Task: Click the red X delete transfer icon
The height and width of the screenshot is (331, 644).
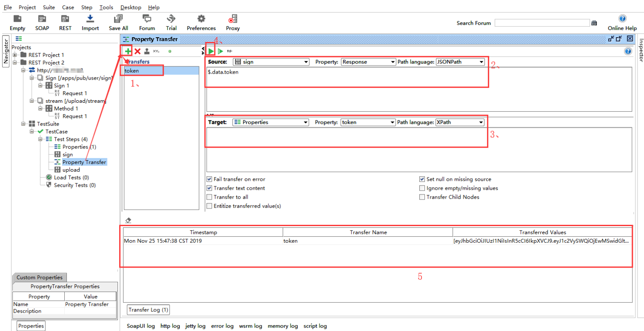Action: (138, 51)
